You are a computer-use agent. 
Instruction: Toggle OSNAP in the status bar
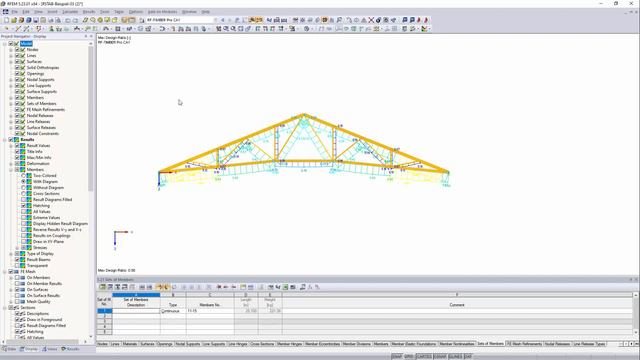(x=440, y=357)
